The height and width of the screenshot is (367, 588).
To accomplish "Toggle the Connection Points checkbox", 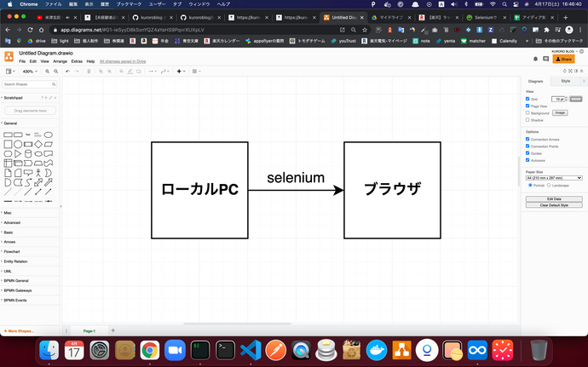I will pyautogui.click(x=527, y=146).
